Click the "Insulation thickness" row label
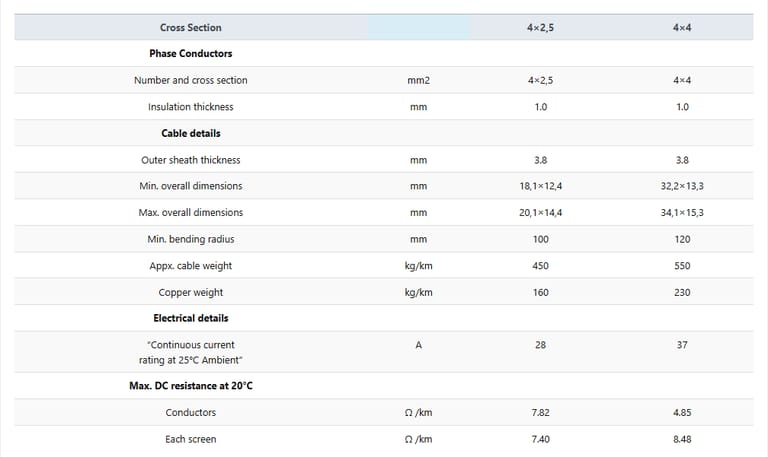Image resolution: width=768 pixels, height=457 pixels. (x=190, y=107)
